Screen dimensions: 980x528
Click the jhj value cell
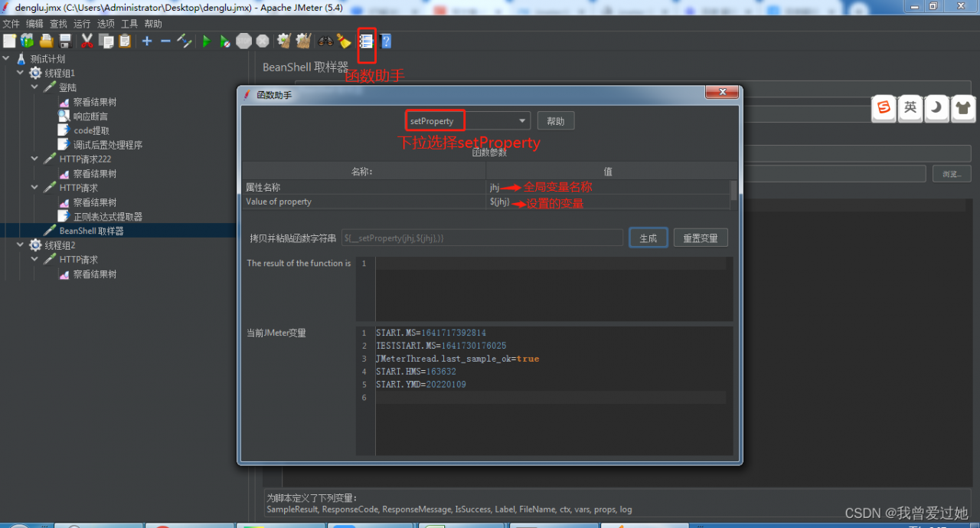point(608,187)
